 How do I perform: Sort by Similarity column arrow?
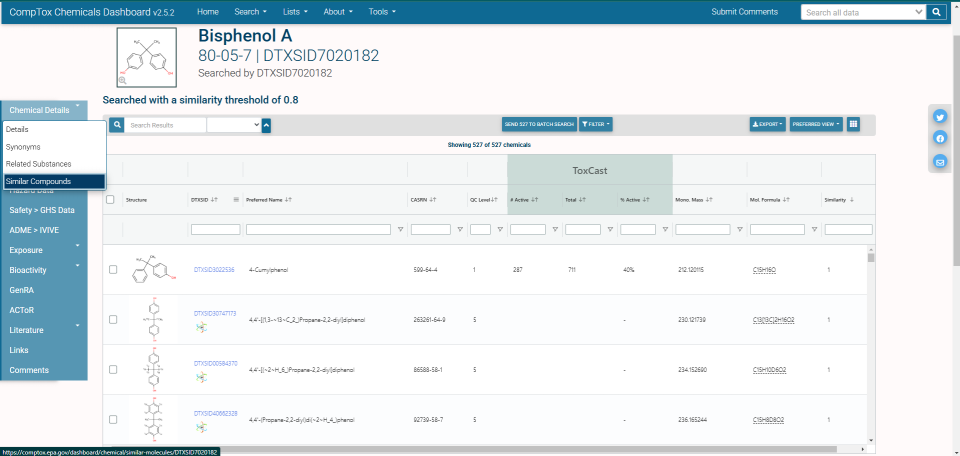(x=852, y=200)
